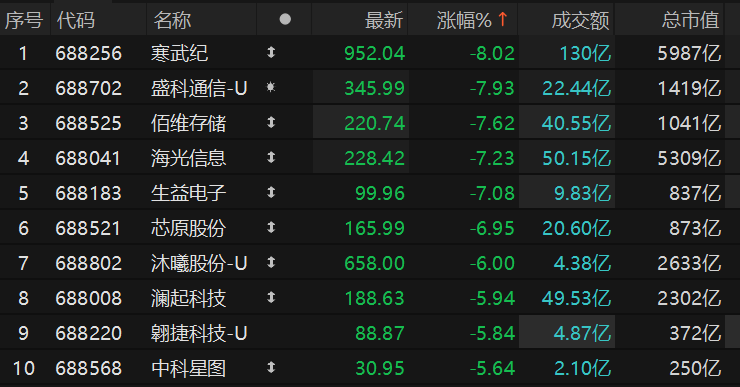Click latest price 165.99
The height and width of the screenshot is (387, 740).
pos(375,228)
